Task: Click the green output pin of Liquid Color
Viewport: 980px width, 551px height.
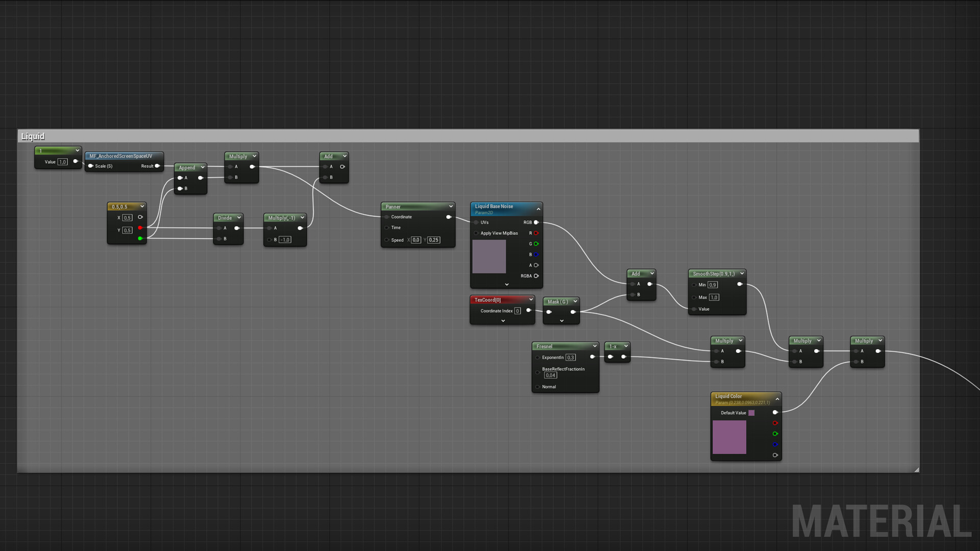Action: tap(775, 434)
